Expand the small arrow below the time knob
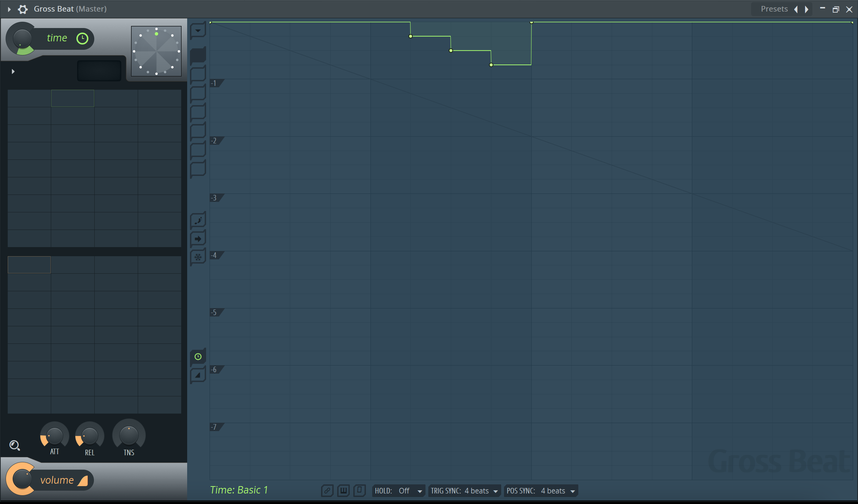 (13, 71)
